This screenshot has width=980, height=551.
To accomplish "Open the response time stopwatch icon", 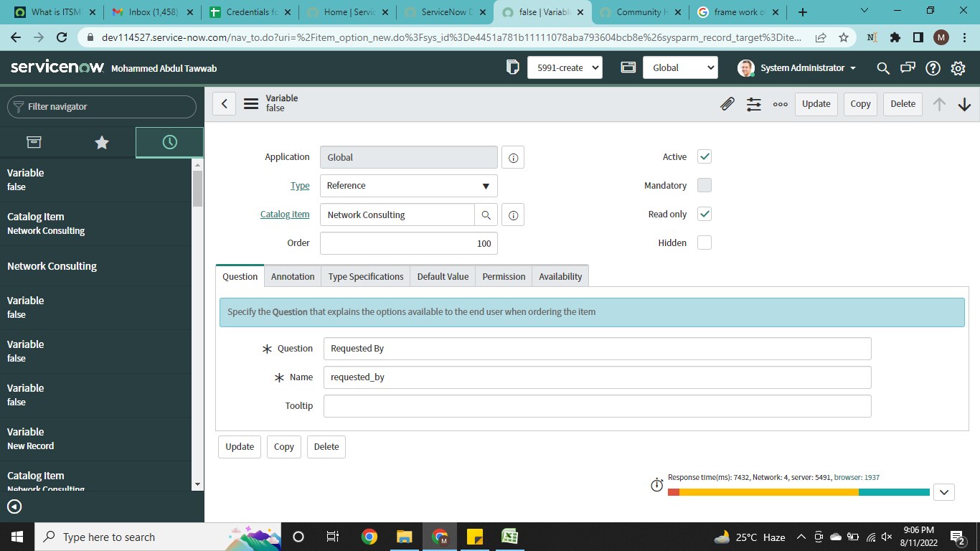I will 656,485.
